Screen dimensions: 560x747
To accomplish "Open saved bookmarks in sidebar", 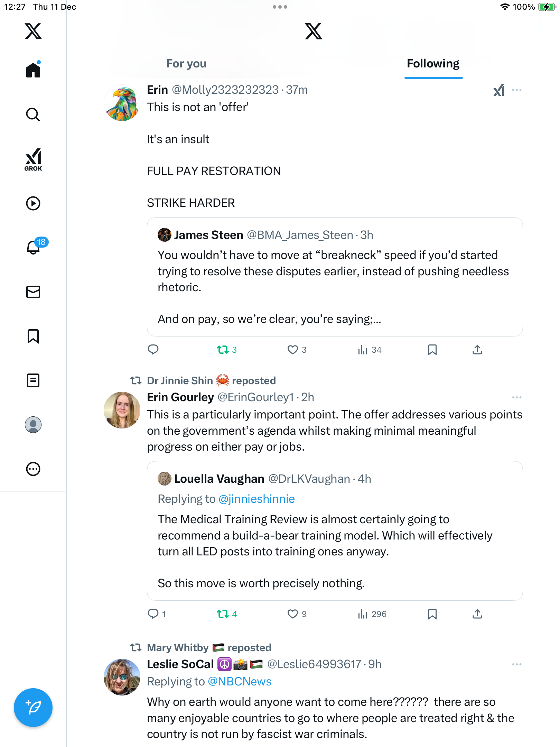I will tap(33, 336).
